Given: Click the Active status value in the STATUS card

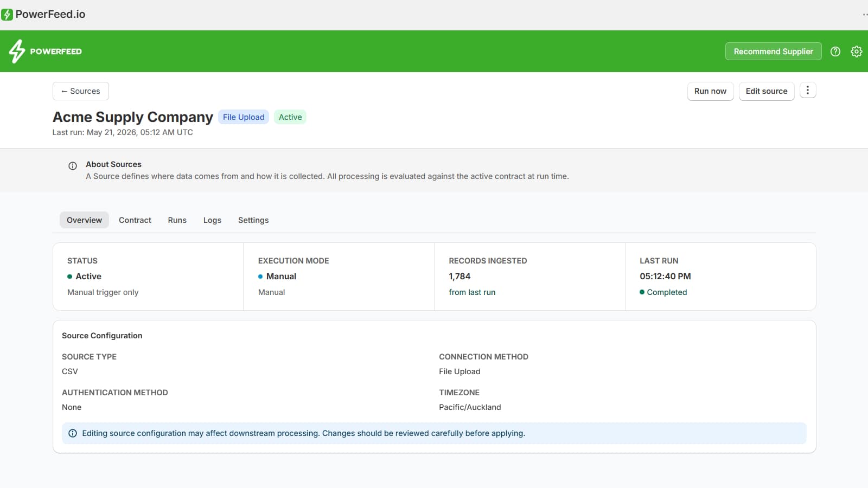Looking at the screenshot, I should click(x=88, y=277).
